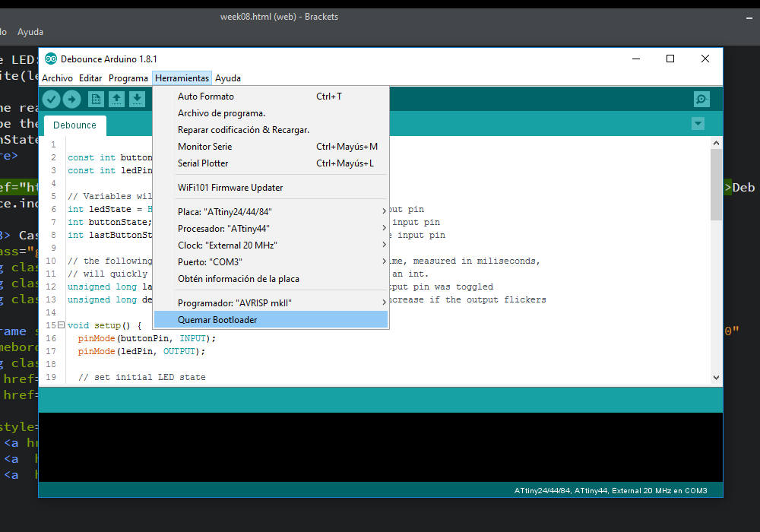760x532 pixels.
Task: Expand Clock External 20 MHz submenu
Action: [x=271, y=245]
